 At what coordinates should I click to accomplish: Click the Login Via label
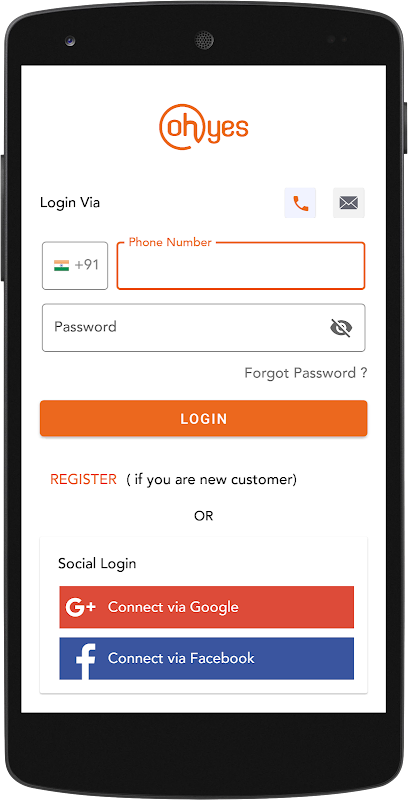[x=70, y=203]
